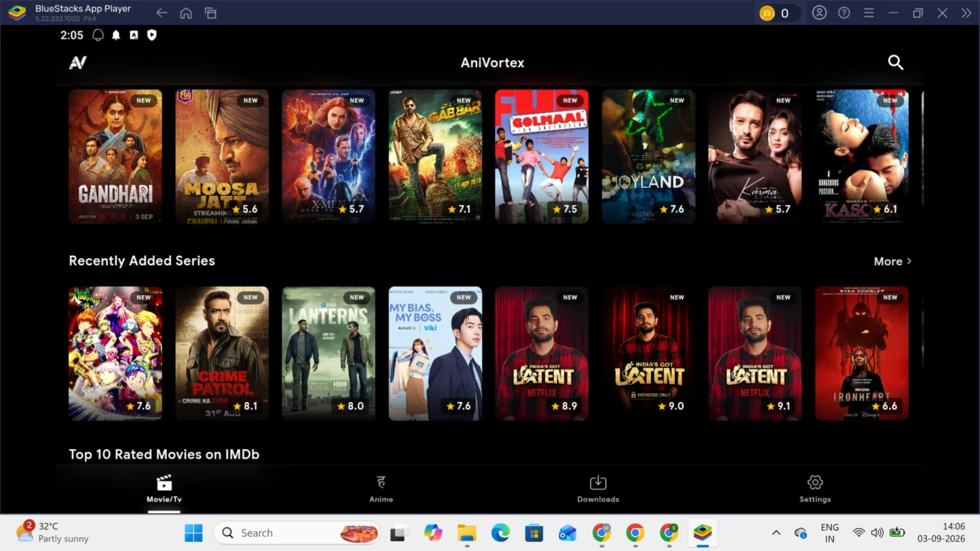980x551 pixels.
Task: Open the Gandhari movie poster
Action: point(115,156)
